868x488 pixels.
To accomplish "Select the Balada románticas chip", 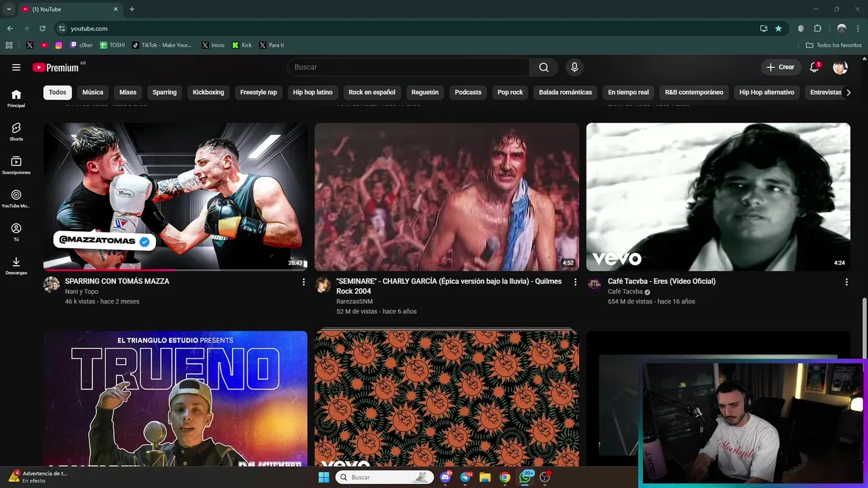I will tap(566, 92).
